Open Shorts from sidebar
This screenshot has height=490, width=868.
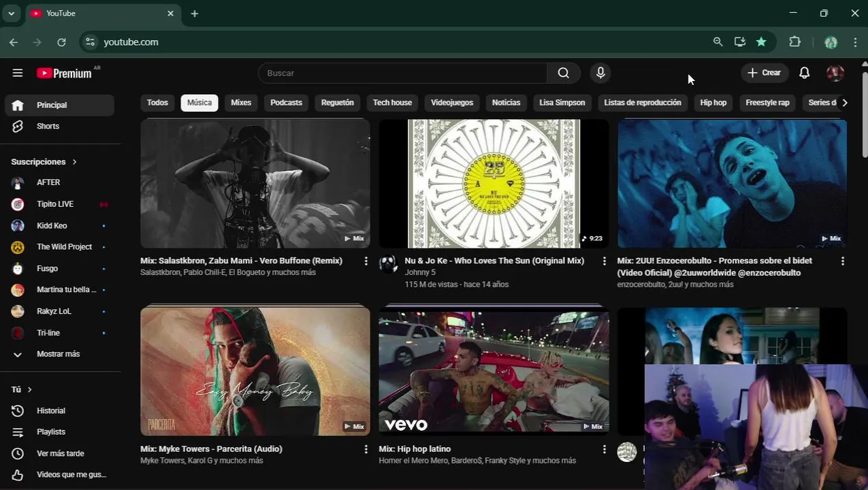[61, 127]
